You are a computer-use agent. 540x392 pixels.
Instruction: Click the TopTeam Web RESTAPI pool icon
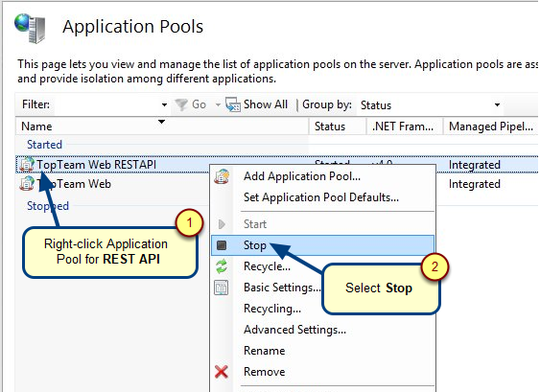[27, 165]
